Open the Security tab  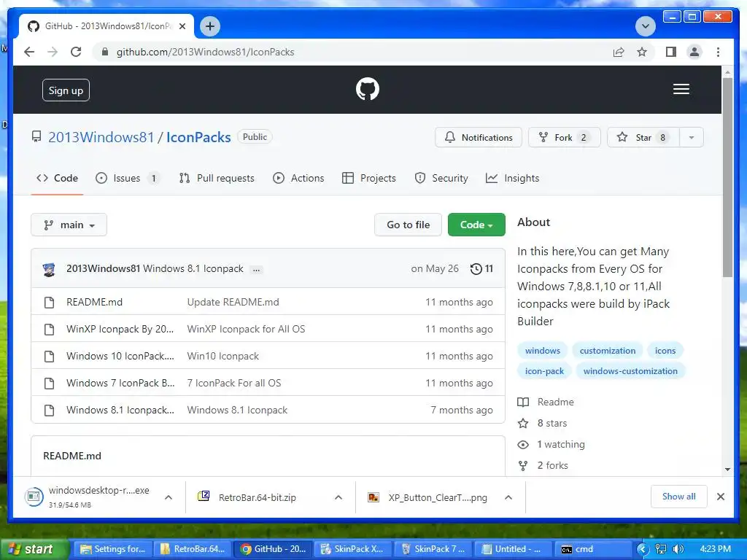coord(441,178)
